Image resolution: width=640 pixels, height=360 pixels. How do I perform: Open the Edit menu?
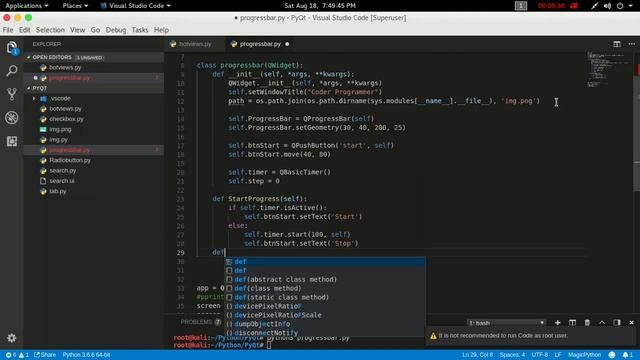(24, 30)
